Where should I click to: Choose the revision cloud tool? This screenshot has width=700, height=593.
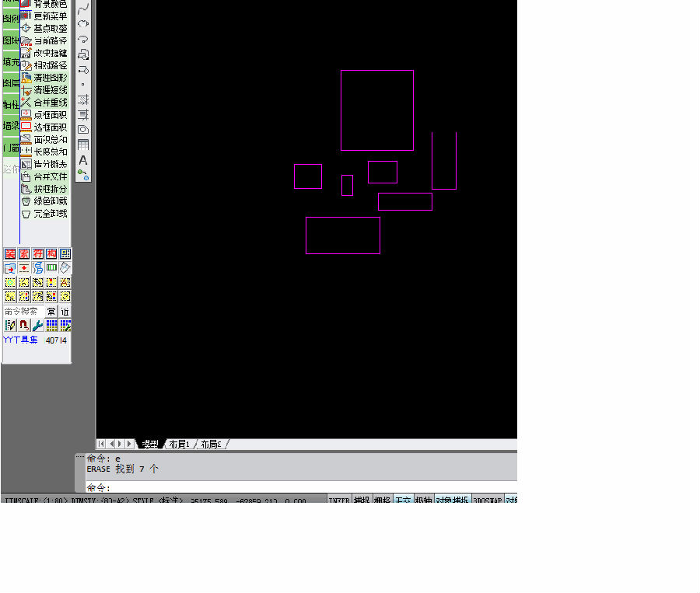tap(83, 23)
